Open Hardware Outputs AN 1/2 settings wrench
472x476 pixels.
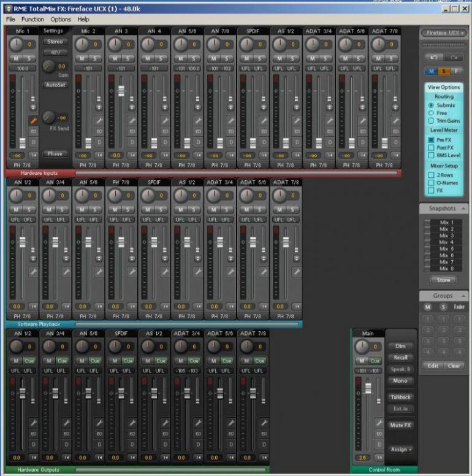(x=33, y=423)
